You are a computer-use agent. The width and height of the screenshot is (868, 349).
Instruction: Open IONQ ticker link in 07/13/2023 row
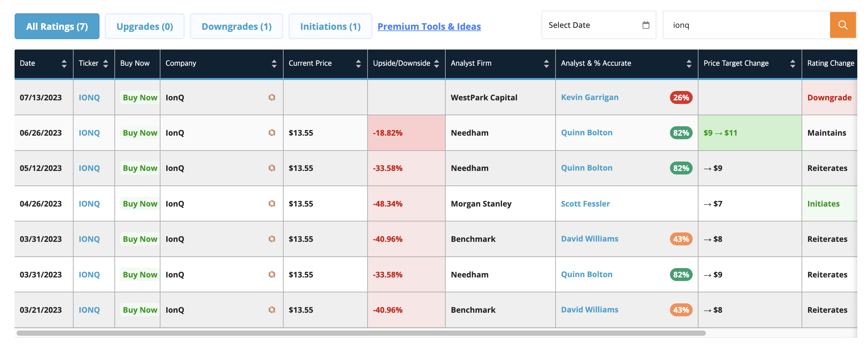[89, 97]
